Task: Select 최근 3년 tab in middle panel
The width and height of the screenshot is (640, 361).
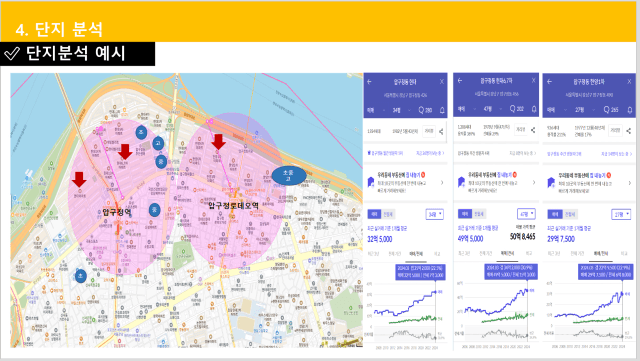Action: 464,253
